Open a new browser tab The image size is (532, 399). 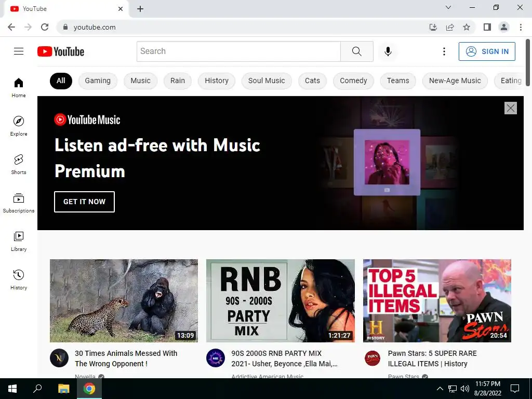(140, 9)
